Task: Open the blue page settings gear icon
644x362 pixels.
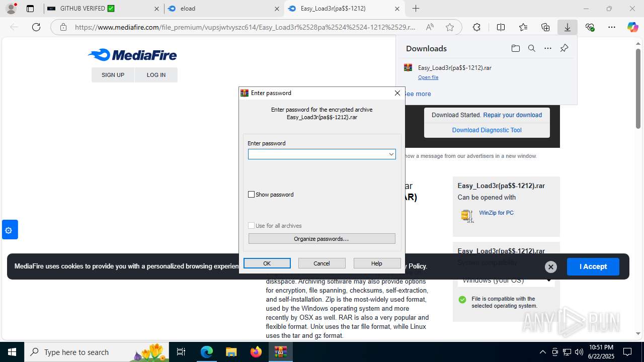Action: pyautogui.click(x=10, y=230)
